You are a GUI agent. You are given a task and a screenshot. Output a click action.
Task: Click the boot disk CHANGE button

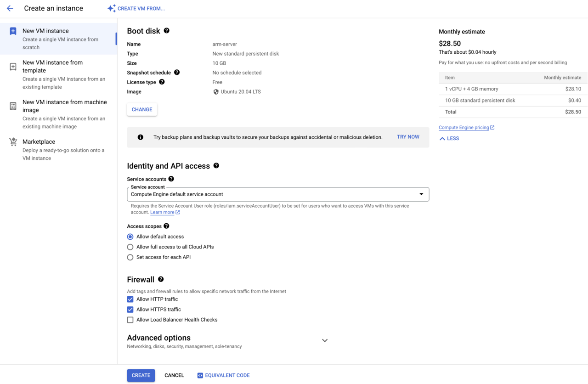point(142,109)
